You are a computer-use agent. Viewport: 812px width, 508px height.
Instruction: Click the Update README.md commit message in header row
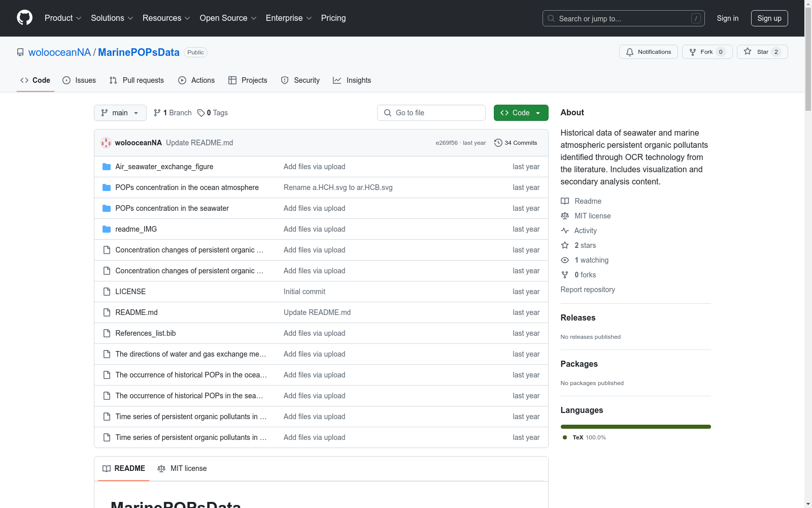199,143
